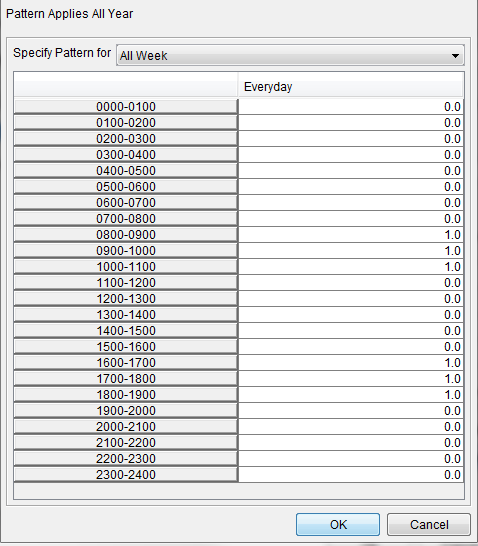478x546 pixels.
Task: Select the 0100-0200 row header
Action: pos(126,123)
